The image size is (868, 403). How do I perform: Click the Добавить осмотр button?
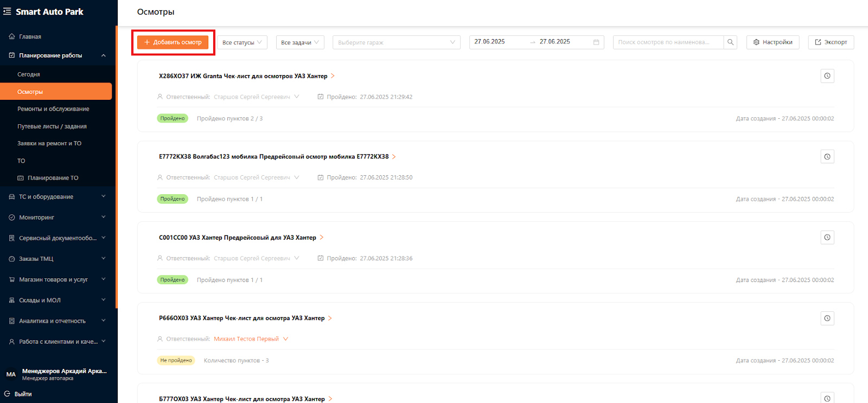[173, 42]
